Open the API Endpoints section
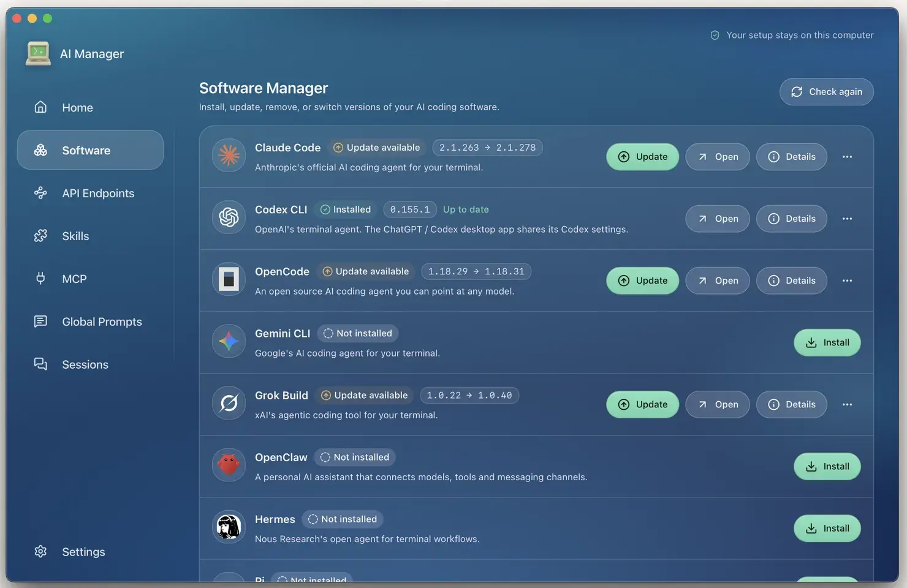Image resolution: width=907 pixels, height=588 pixels. [90, 193]
